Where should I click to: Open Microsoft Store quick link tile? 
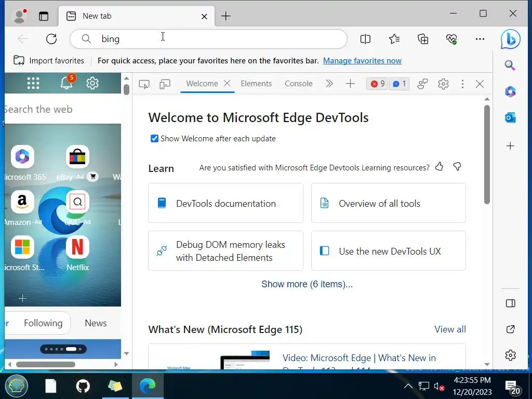click(x=23, y=247)
